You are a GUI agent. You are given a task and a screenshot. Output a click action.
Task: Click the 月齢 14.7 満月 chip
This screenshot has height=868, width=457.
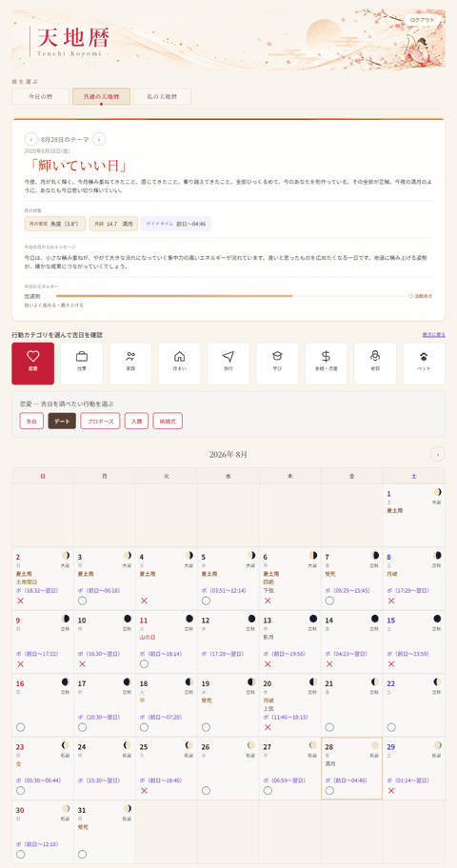(113, 224)
